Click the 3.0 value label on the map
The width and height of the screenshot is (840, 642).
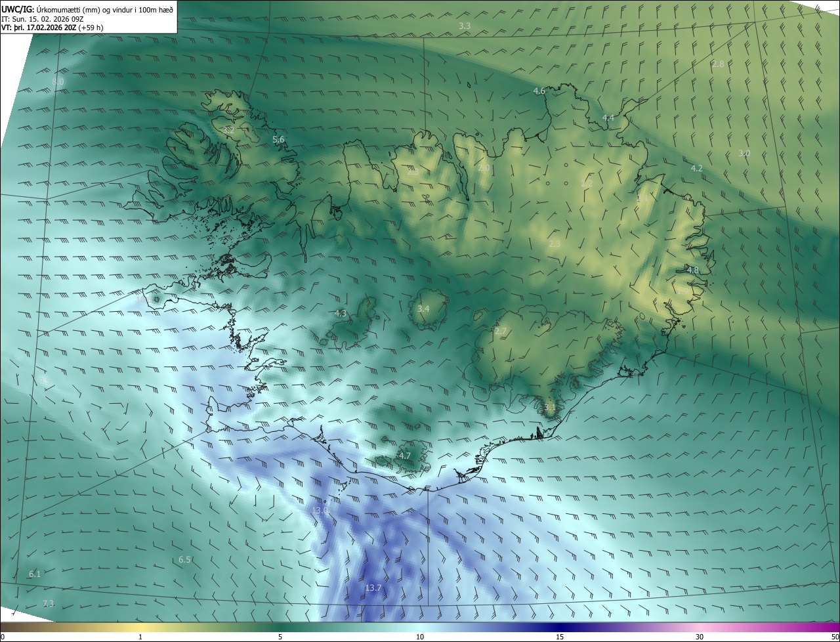point(744,153)
